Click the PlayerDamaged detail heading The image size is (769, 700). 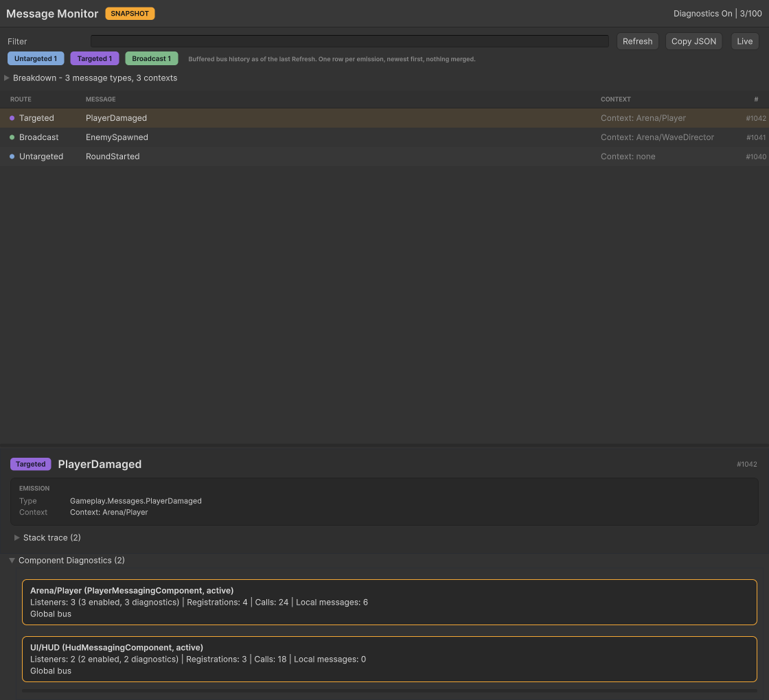point(100,464)
